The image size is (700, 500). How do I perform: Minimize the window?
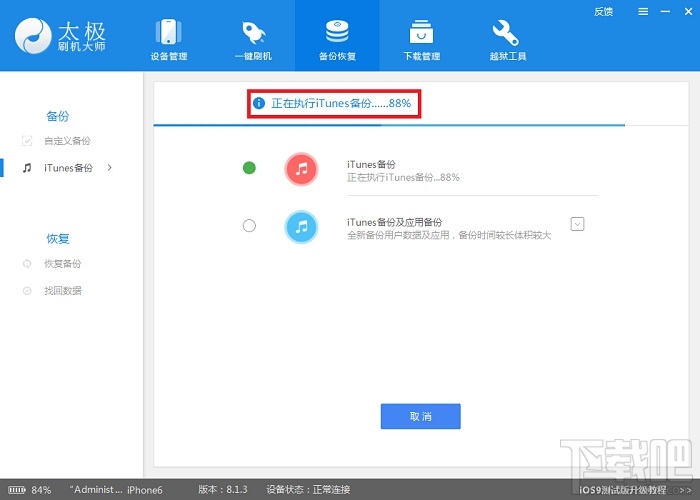coord(665,12)
